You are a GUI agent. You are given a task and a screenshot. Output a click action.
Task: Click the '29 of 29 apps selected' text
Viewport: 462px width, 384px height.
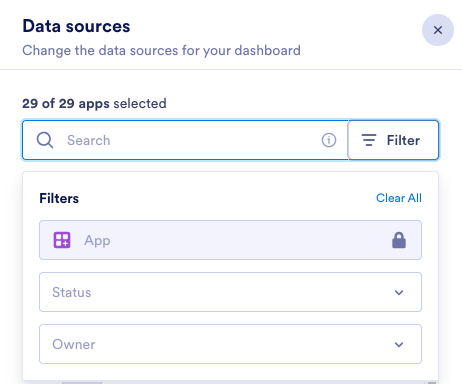94,104
